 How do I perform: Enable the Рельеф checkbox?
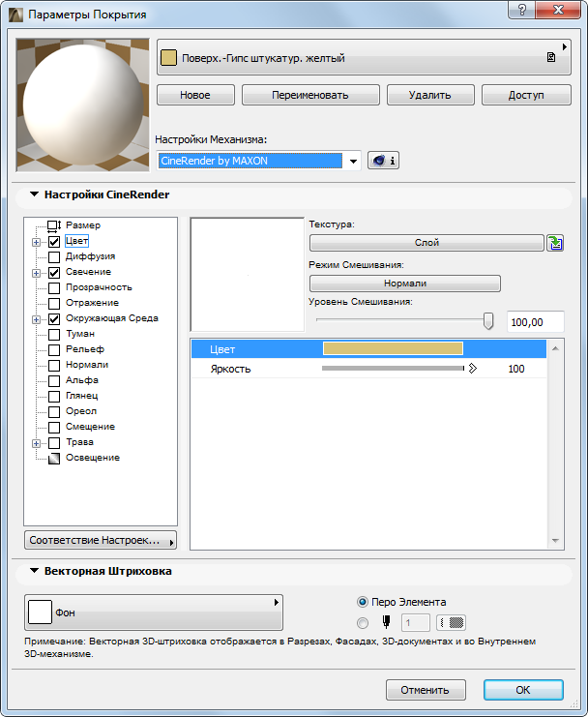tap(54, 350)
